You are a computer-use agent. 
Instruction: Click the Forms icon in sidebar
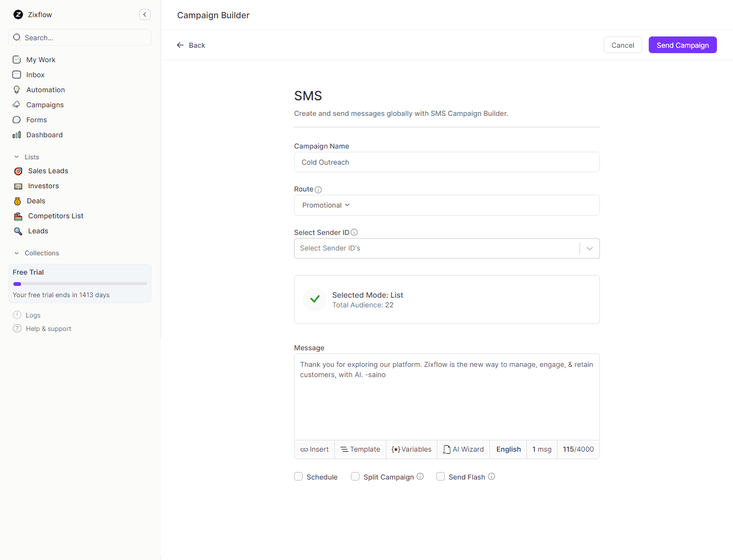tap(17, 120)
